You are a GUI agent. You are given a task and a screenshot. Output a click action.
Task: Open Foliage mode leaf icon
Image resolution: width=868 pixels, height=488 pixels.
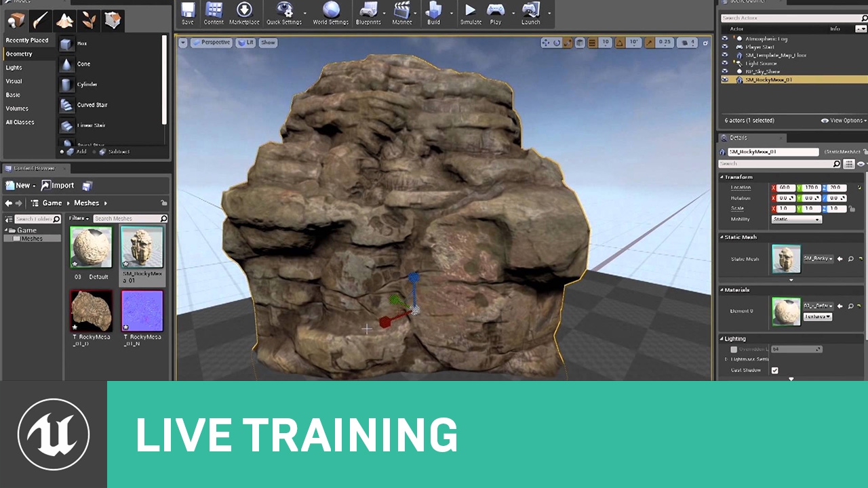click(89, 20)
